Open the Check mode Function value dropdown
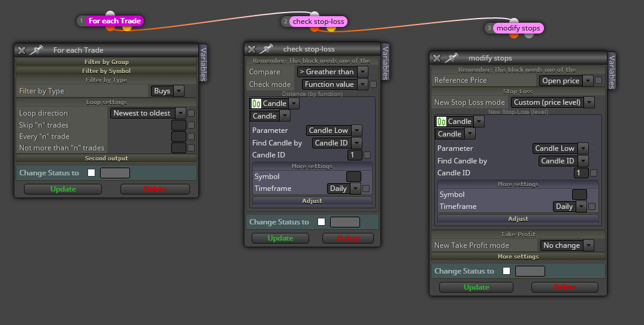The width and height of the screenshot is (644, 325). click(x=335, y=84)
